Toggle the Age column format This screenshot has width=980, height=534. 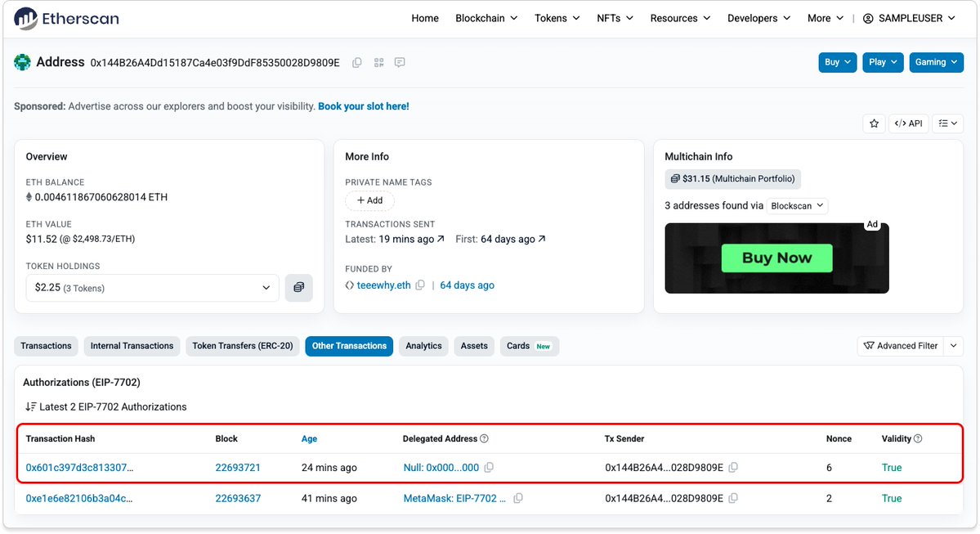pyautogui.click(x=310, y=439)
